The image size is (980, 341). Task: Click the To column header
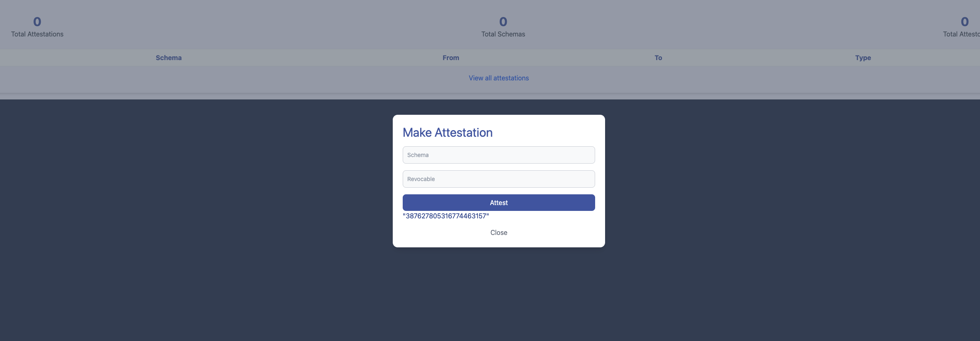658,58
